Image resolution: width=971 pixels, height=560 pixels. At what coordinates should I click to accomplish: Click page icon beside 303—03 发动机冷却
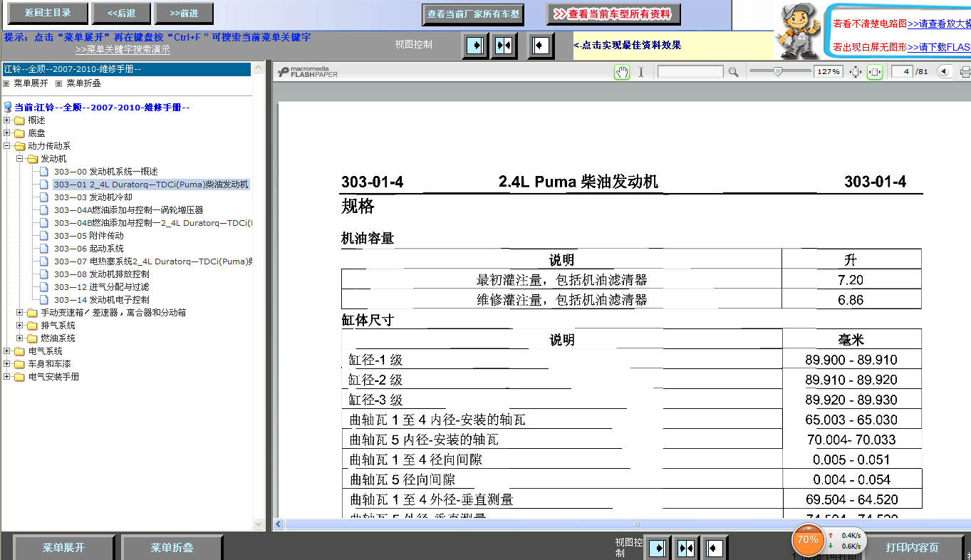(45, 197)
